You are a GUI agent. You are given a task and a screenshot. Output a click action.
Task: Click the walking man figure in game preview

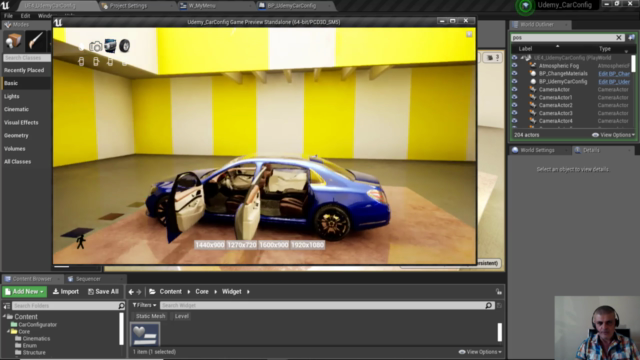click(x=81, y=242)
